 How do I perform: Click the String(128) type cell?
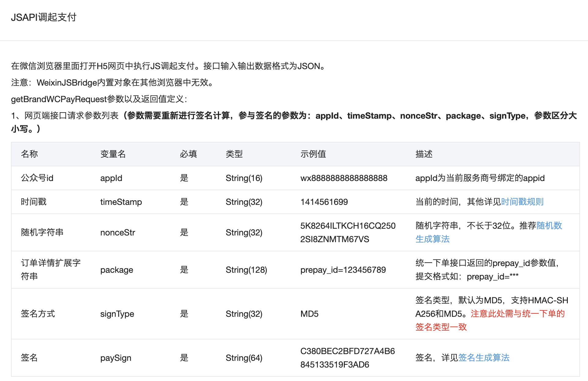[x=246, y=270]
